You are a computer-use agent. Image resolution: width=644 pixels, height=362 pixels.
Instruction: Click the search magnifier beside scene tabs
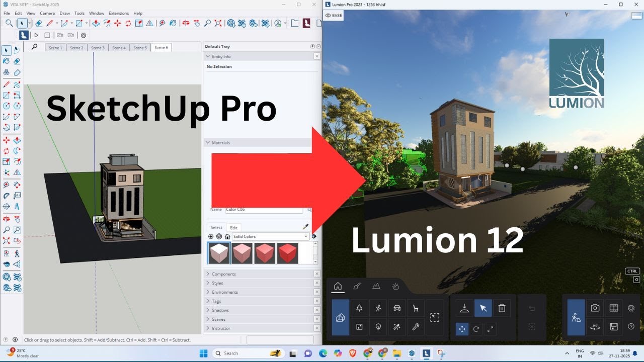pyautogui.click(x=34, y=47)
